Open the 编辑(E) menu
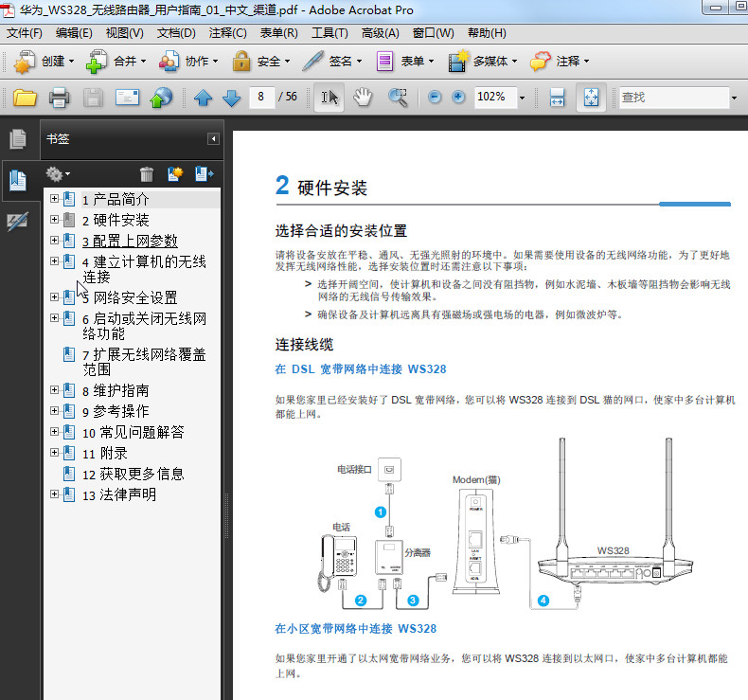748x700 pixels. tap(74, 33)
